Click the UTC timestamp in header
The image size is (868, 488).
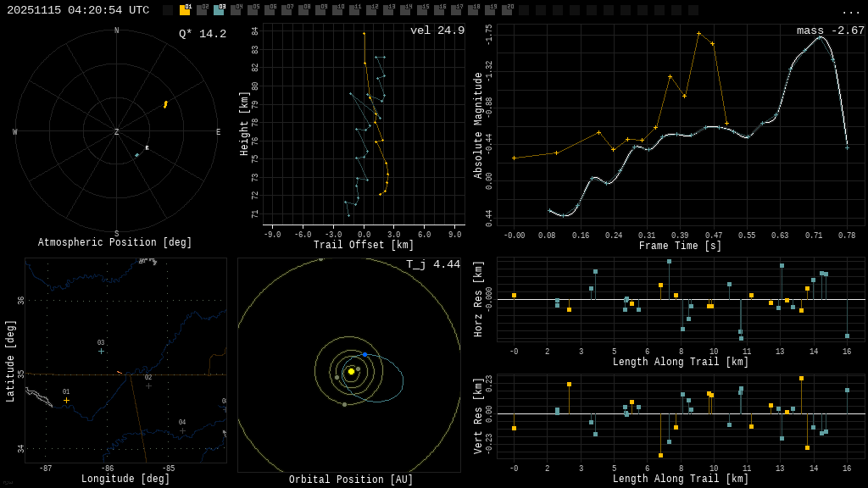(x=78, y=10)
